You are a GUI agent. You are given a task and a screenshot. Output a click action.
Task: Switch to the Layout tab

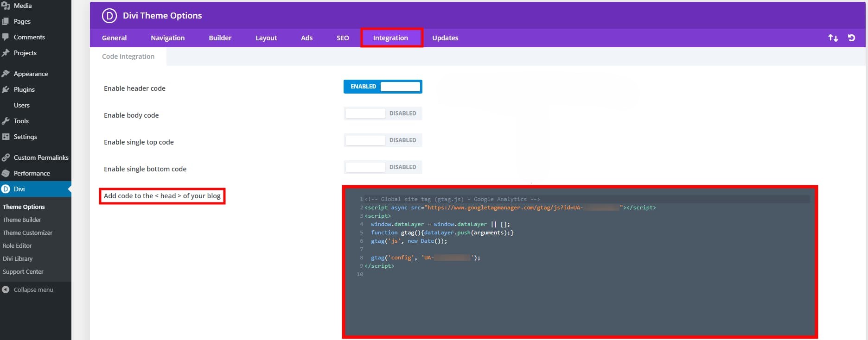[266, 38]
